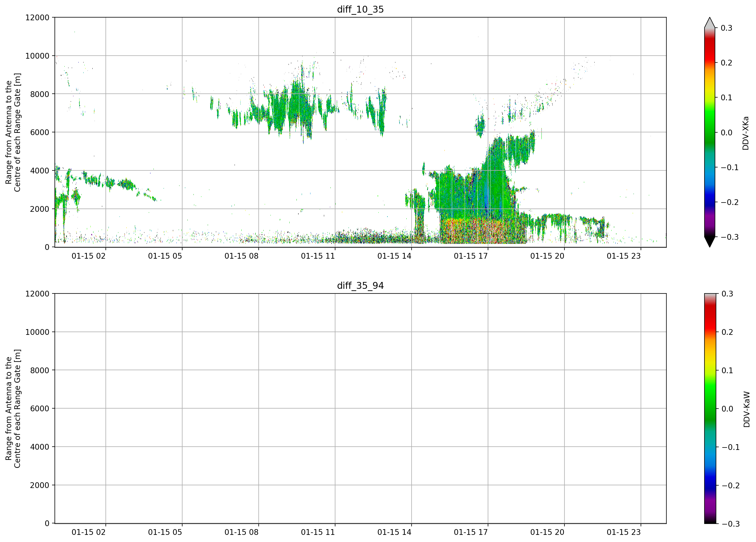
Task: Pick the "0.1" tick on the DDV-XKa colorbar
Action: coord(727,98)
